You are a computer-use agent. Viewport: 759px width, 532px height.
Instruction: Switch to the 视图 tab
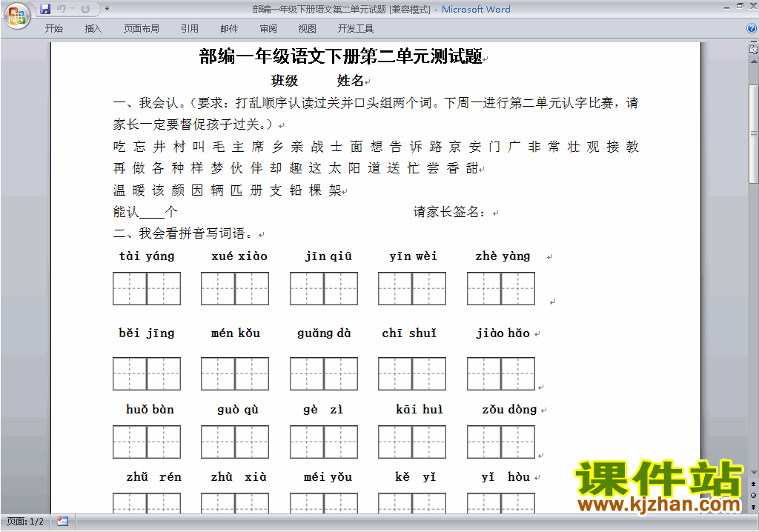coord(308,29)
